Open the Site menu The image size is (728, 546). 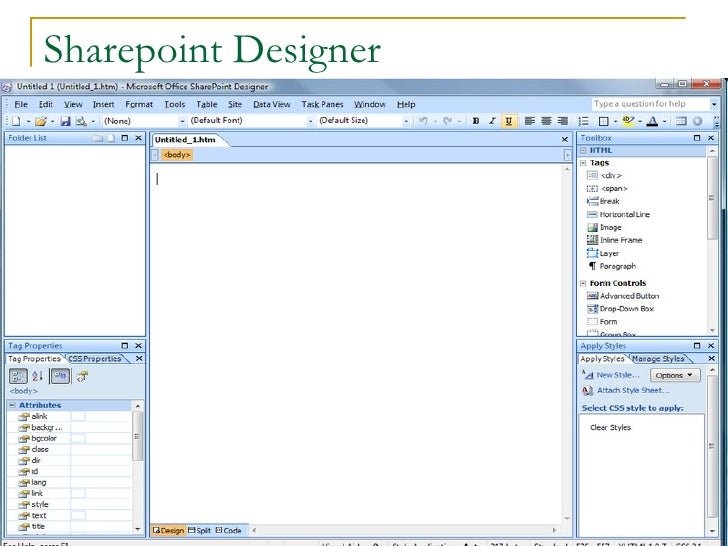point(235,104)
